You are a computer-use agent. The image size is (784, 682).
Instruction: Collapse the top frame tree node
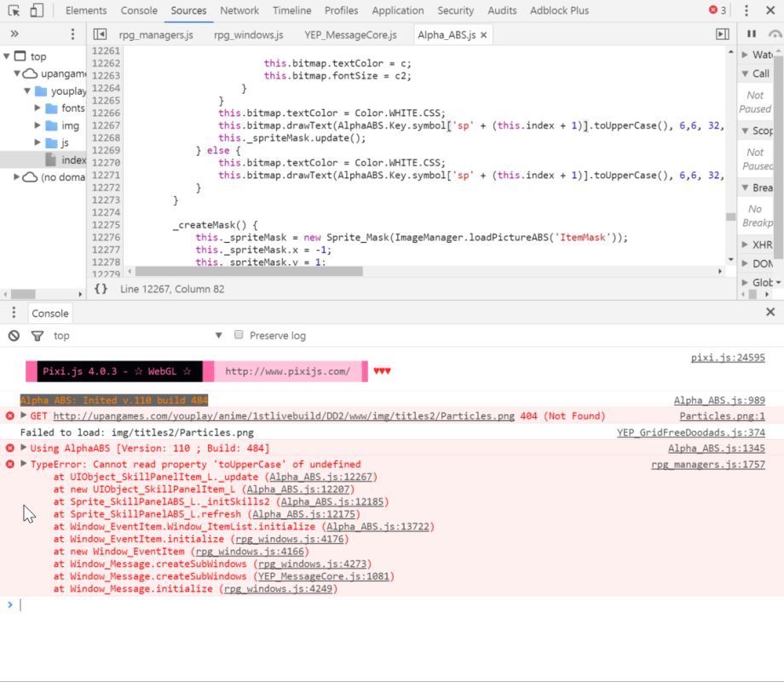(x=7, y=56)
